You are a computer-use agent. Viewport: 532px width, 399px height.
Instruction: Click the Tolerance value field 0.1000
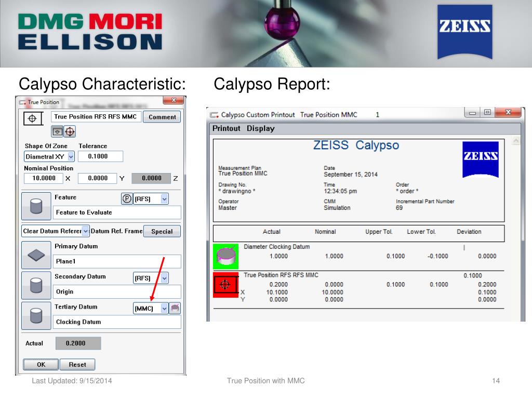coord(100,156)
